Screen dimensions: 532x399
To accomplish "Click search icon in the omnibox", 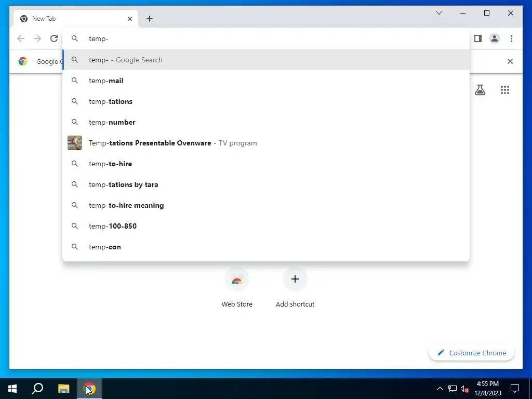I will click(75, 38).
